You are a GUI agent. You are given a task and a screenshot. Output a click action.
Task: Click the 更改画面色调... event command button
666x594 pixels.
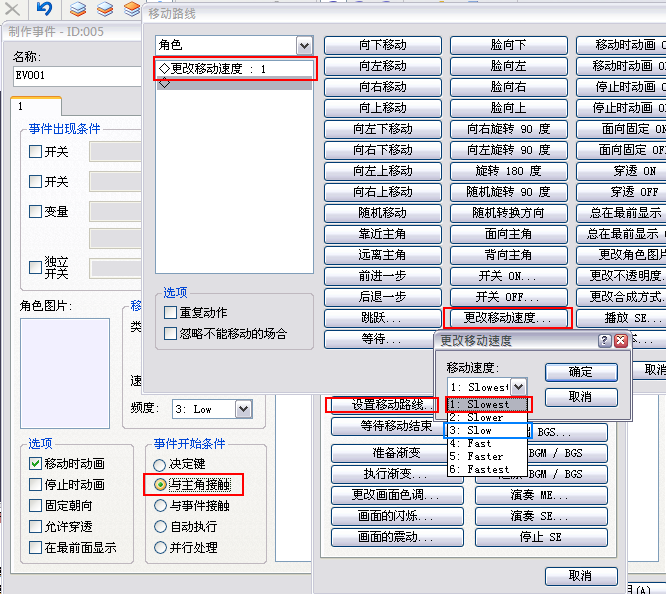pyautogui.click(x=397, y=495)
